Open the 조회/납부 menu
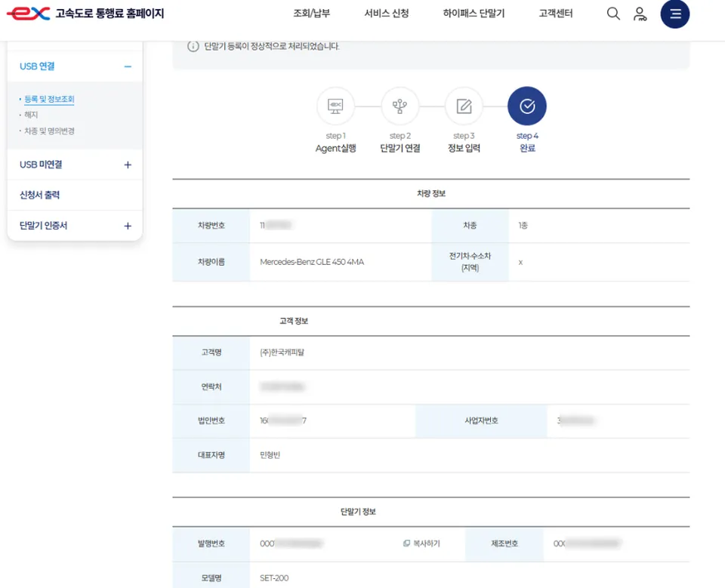The width and height of the screenshot is (725, 588). pos(312,14)
